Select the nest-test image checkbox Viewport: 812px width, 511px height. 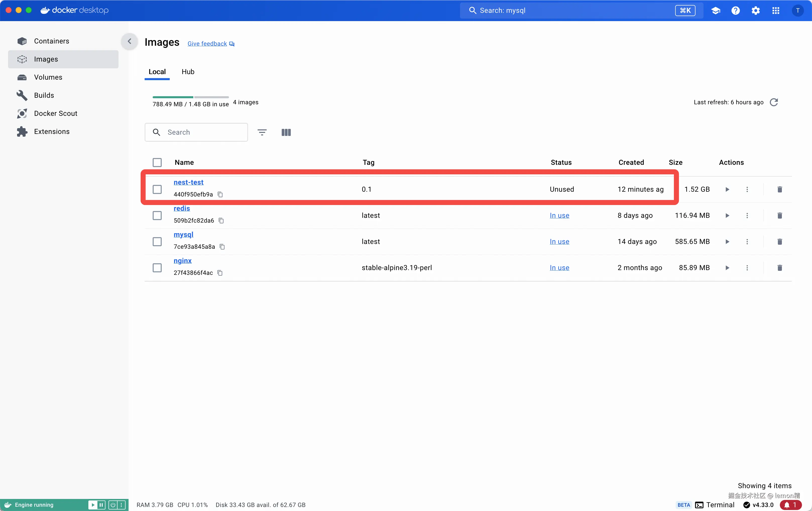(x=157, y=189)
